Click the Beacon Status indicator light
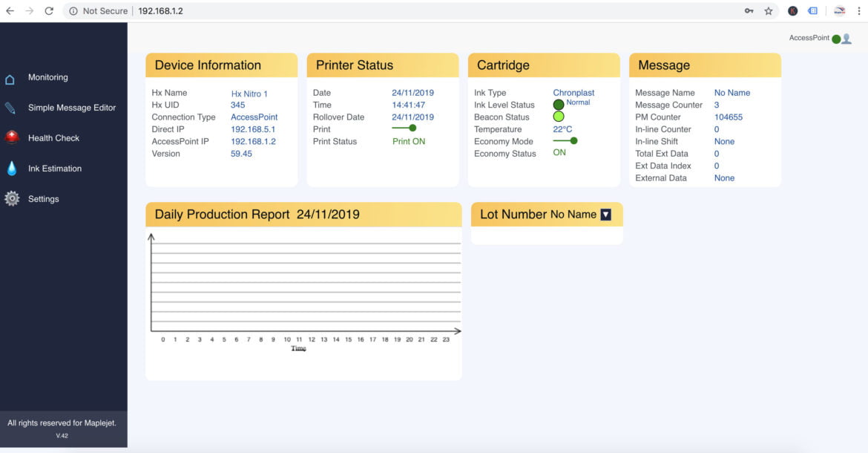The width and height of the screenshot is (868, 453). tap(559, 117)
